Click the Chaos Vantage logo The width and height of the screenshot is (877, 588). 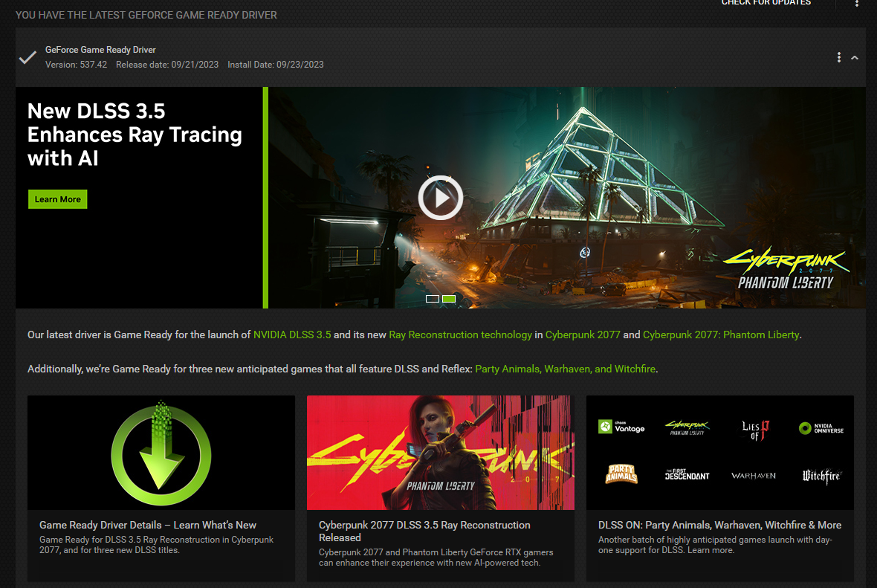click(x=621, y=427)
